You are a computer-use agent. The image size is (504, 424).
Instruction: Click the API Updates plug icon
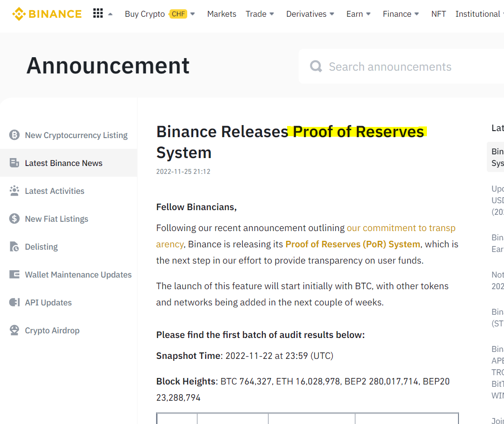pos(14,302)
